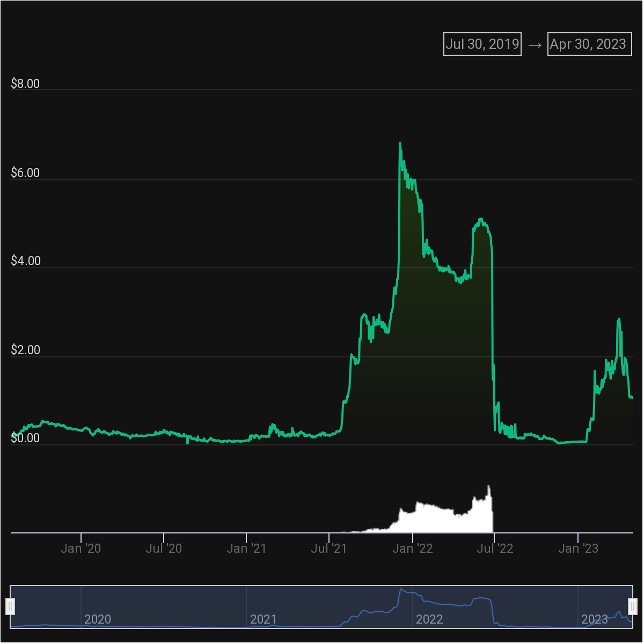The image size is (644, 644).
Task: Click the 2022 marker in the navigator
Action: tap(429, 619)
